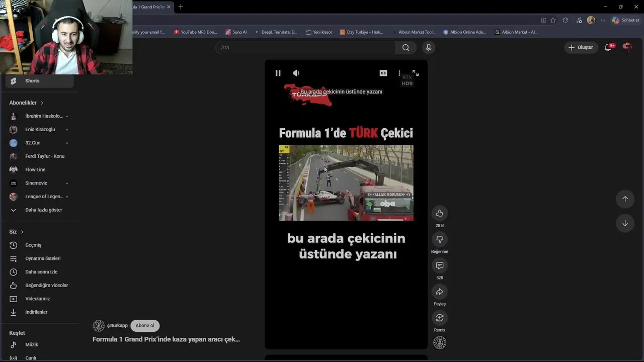Open the 520 comments panel
Screen dimensions: 644x362
440,265
